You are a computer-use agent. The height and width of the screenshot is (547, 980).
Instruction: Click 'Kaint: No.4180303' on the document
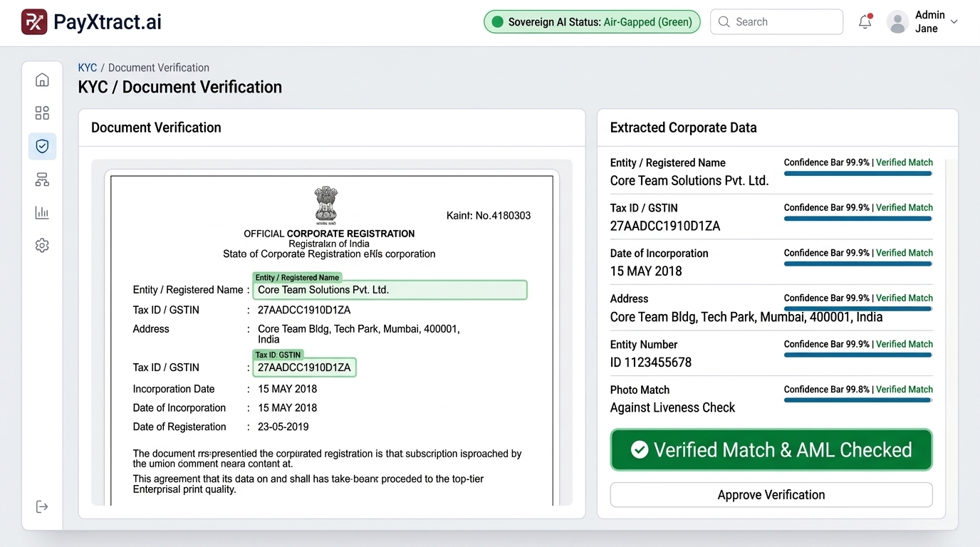(x=489, y=216)
